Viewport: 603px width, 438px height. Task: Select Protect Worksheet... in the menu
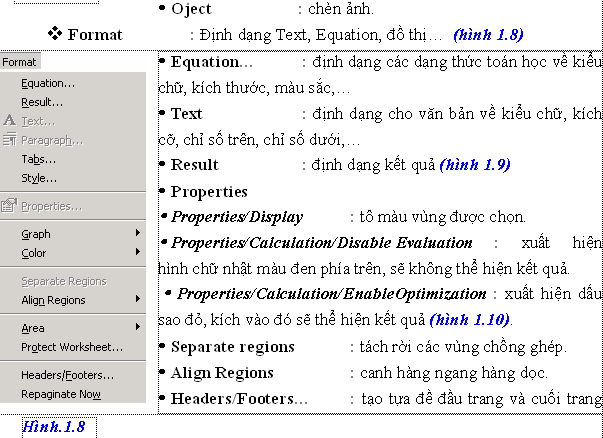coord(68,347)
